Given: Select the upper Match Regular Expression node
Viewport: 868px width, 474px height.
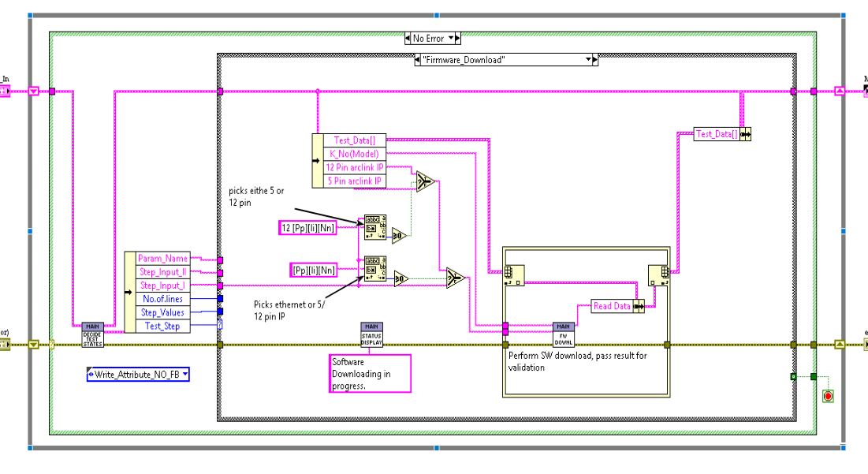Looking at the screenshot, I should coord(374,228).
